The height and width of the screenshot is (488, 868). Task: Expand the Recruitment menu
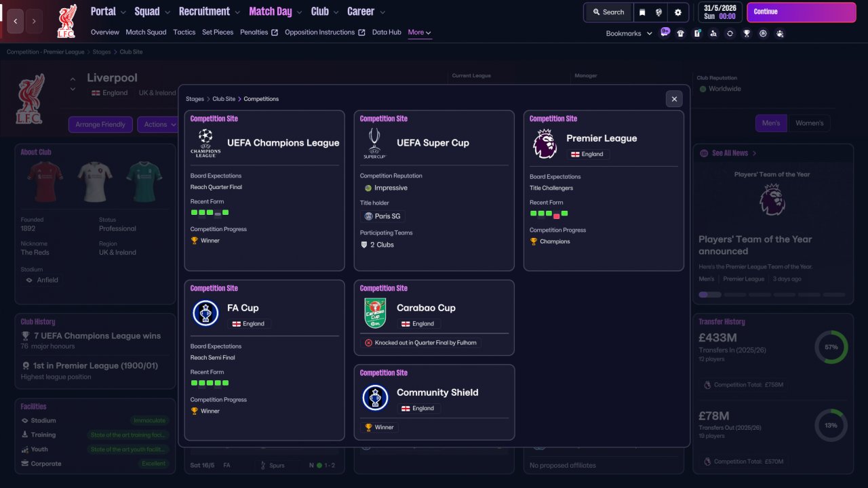210,12
